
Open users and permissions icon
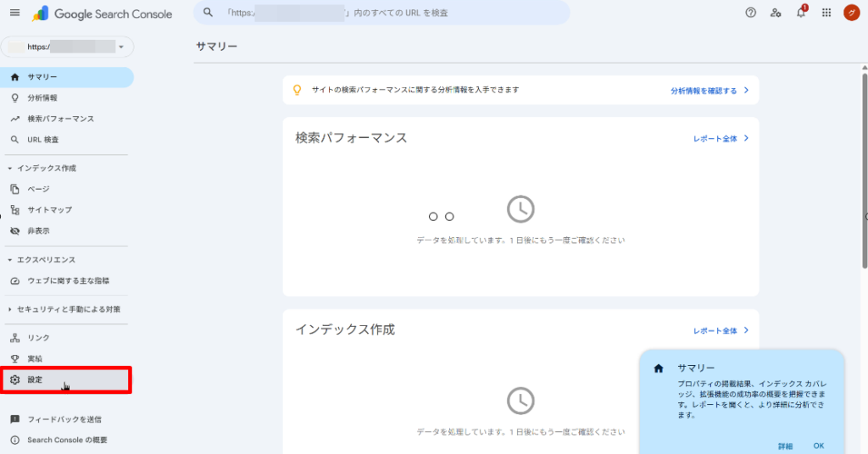776,12
